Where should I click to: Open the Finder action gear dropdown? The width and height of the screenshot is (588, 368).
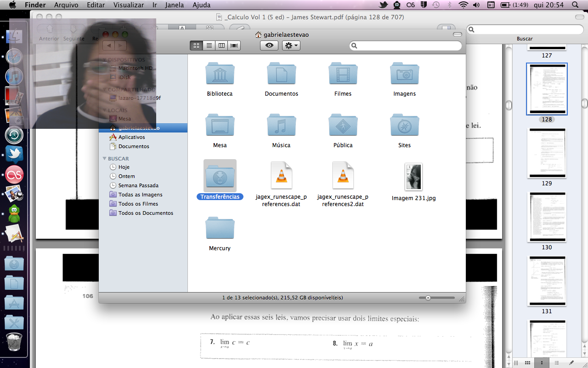(291, 46)
